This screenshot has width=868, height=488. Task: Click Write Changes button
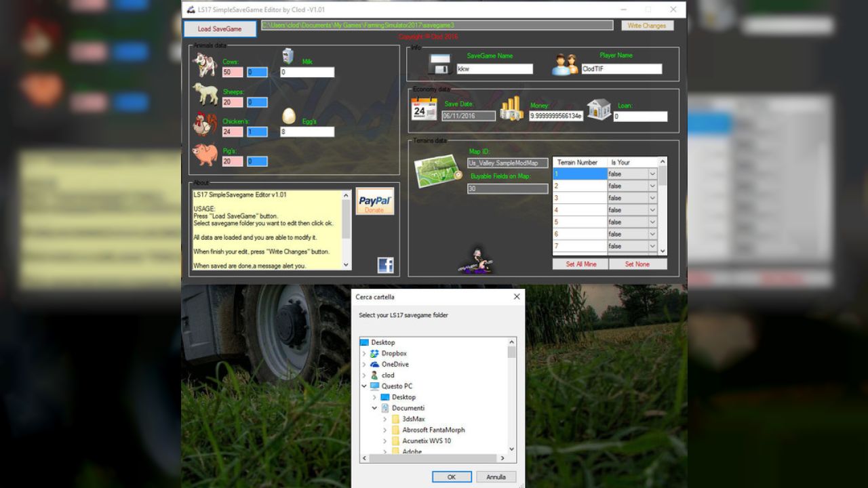(x=647, y=25)
